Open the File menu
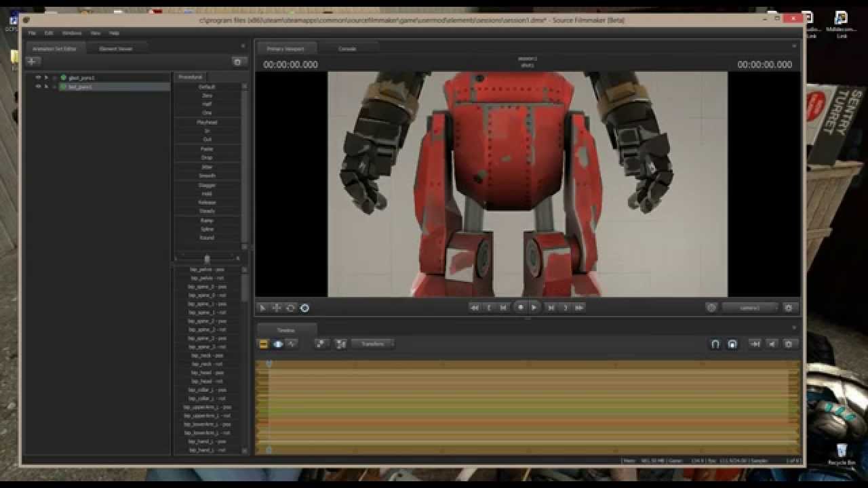 [32, 33]
